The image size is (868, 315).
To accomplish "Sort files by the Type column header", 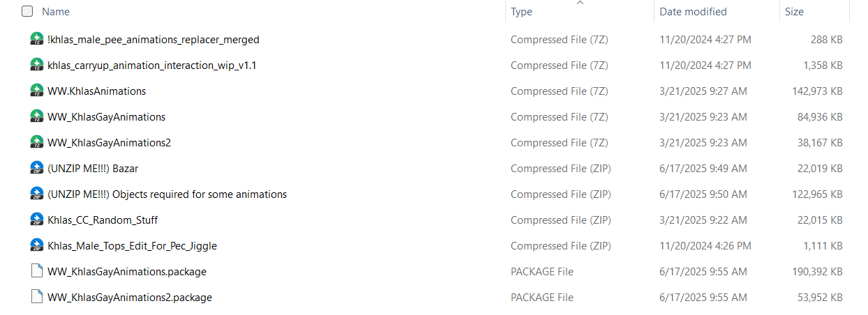I will (521, 12).
